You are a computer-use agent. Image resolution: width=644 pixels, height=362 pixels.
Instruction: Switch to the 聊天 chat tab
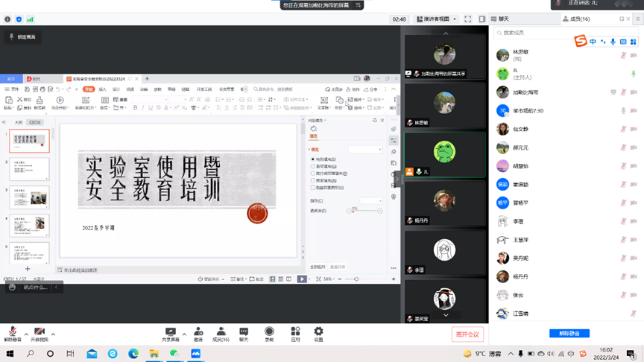504,19
